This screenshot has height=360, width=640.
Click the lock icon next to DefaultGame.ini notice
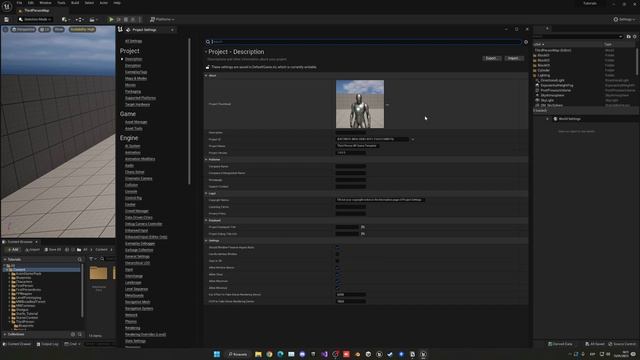[207, 67]
